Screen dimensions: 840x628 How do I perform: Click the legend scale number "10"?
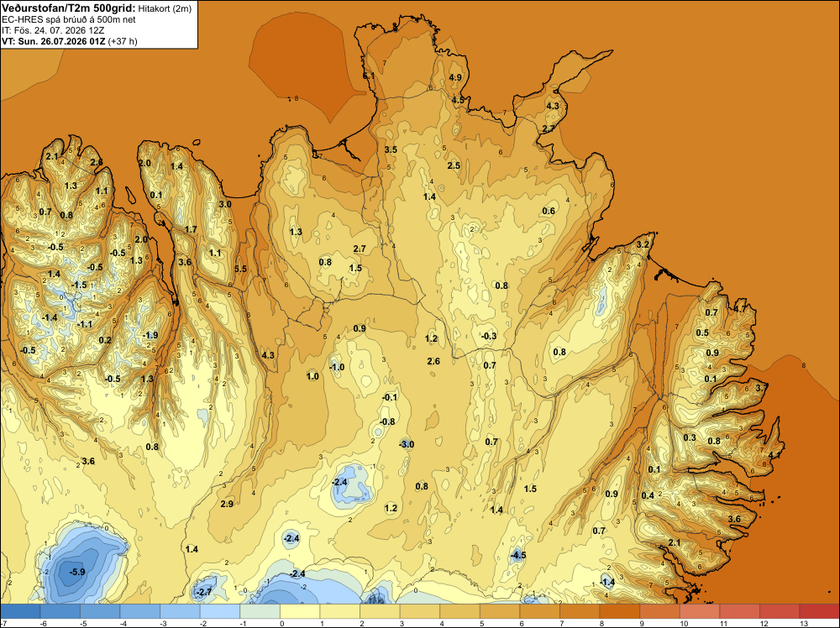pyautogui.click(x=684, y=623)
